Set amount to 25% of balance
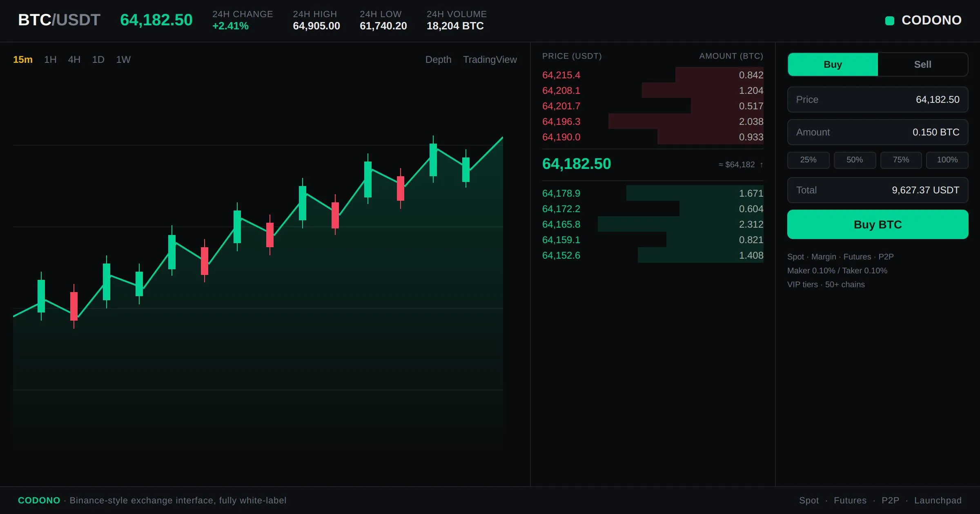Viewport: 980px width, 514px height. click(x=808, y=160)
